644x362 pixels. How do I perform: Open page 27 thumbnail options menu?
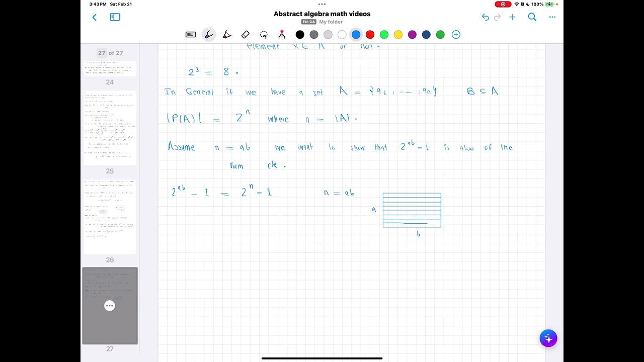[110, 306]
